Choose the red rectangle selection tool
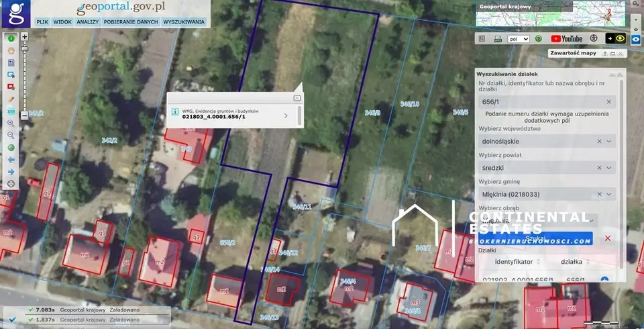This screenshot has height=329, width=644. point(11,87)
